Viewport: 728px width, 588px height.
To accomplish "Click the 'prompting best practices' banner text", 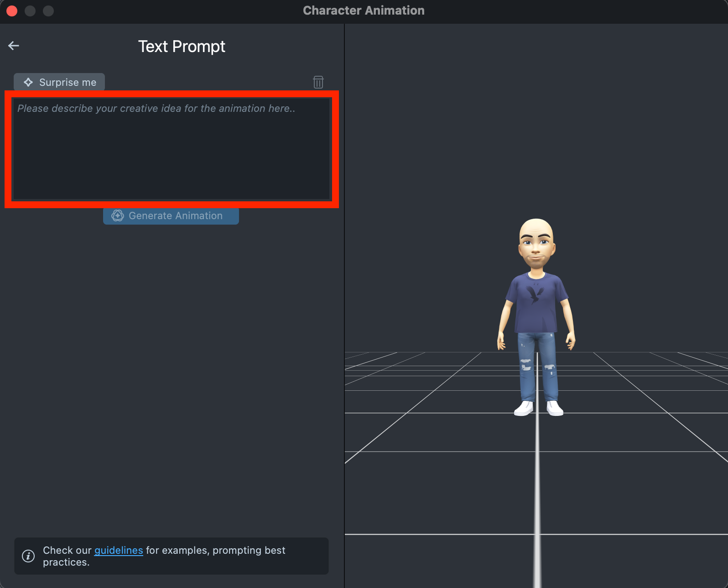I will (x=214, y=551).
